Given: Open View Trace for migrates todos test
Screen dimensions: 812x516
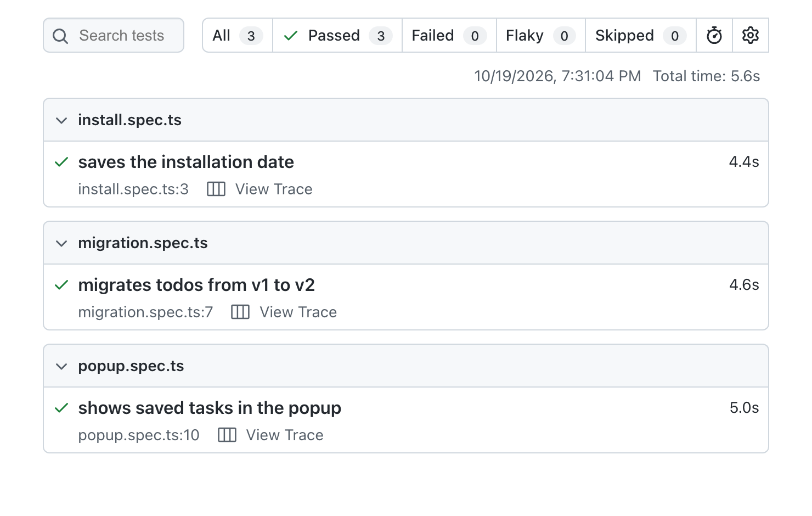Looking at the screenshot, I should [298, 312].
